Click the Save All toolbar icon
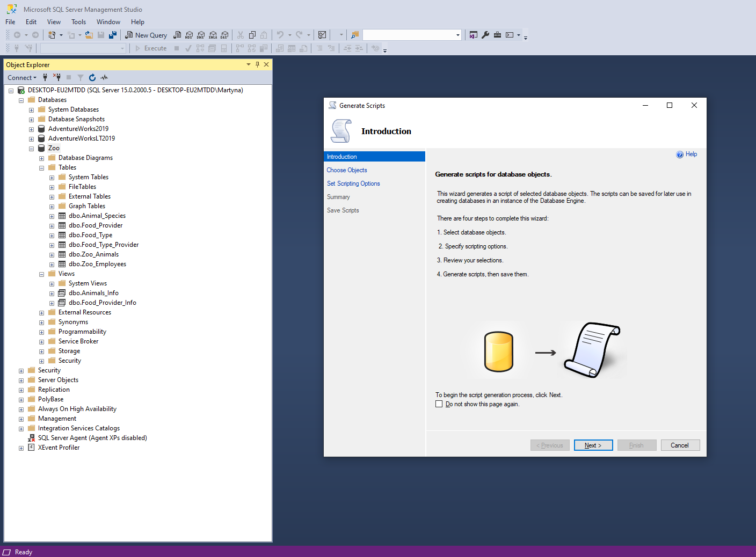Viewport: 756px width, 557px height. pos(113,35)
